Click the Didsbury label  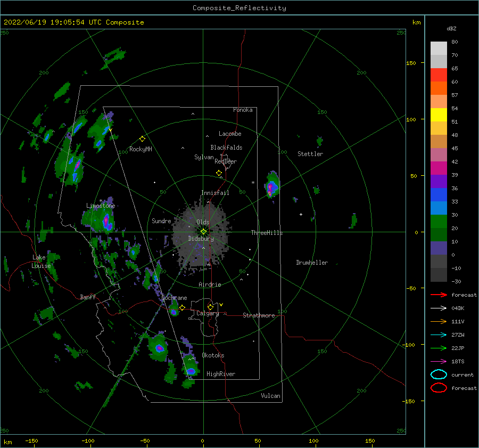201,239
